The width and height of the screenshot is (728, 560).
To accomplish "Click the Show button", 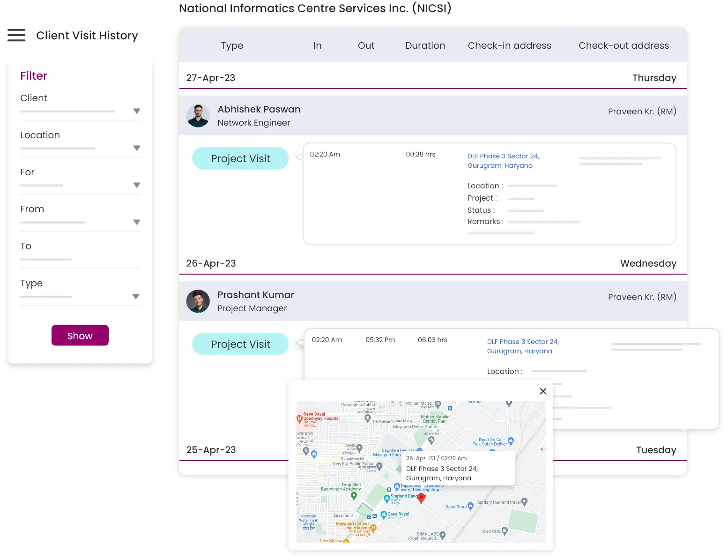I will tap(80, 336).
